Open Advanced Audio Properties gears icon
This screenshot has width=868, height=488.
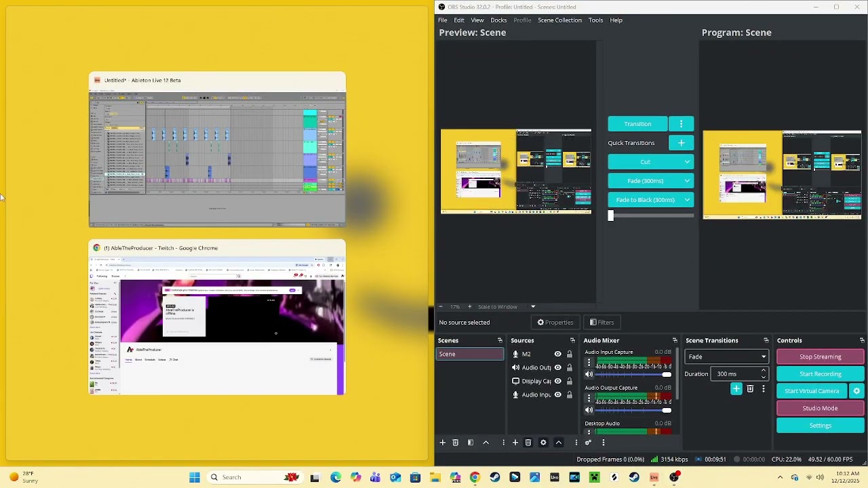(x=588, y=443)
